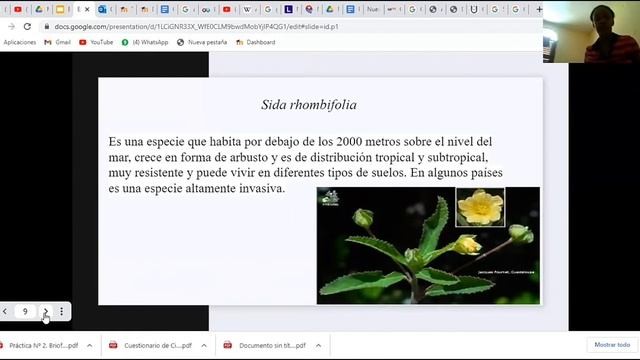640x360 pixels.
Task: Click the browser forward arrow
Action: coord(11,27)
